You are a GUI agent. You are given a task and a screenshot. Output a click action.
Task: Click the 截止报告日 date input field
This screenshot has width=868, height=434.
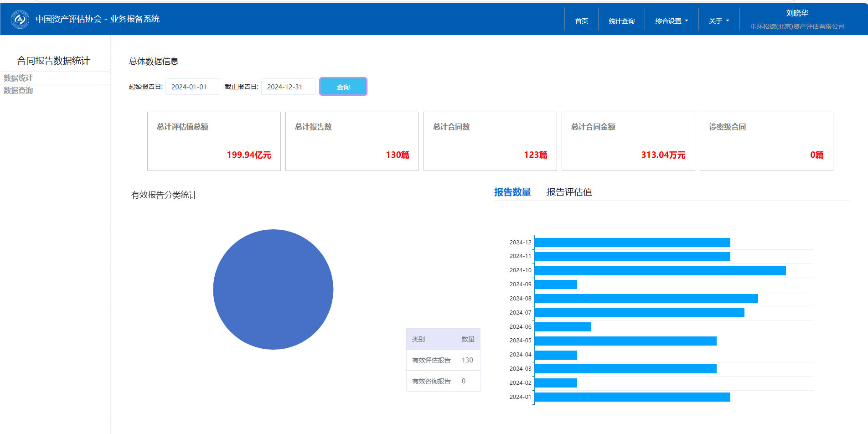tap(288, 87)
